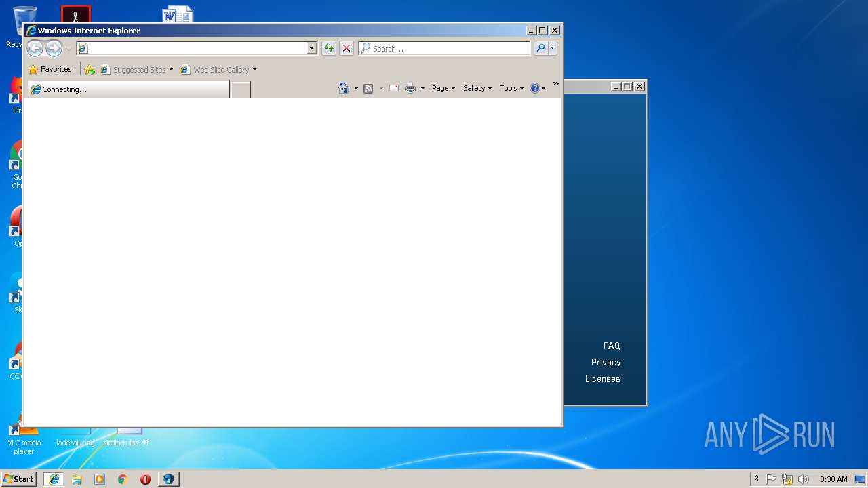Stop loading with the red X button
The height and width of the screenshot is (488, 868).
347,48
